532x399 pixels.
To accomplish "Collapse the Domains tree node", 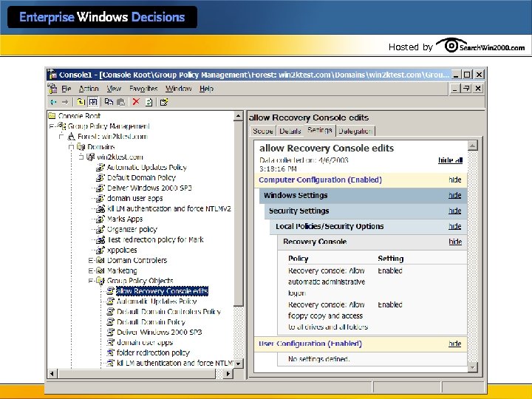I will pos(71,147).
